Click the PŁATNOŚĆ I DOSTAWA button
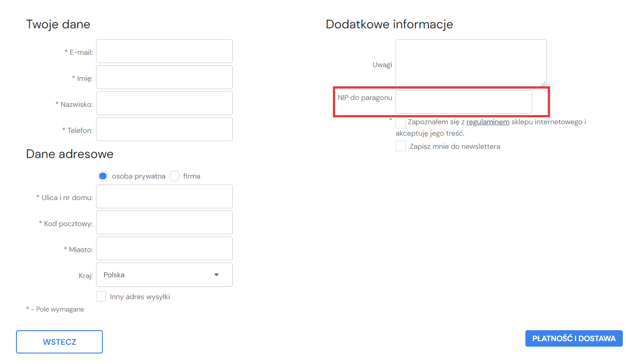This screenshot has width=626, height=364. 574,338
